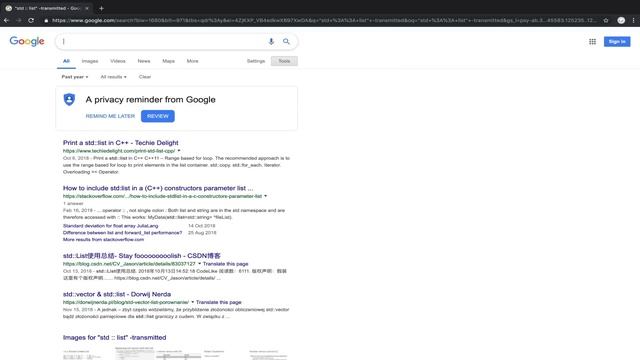Click REMIND ME LATER
Screen dimensions: 640x360
(110, 116)
